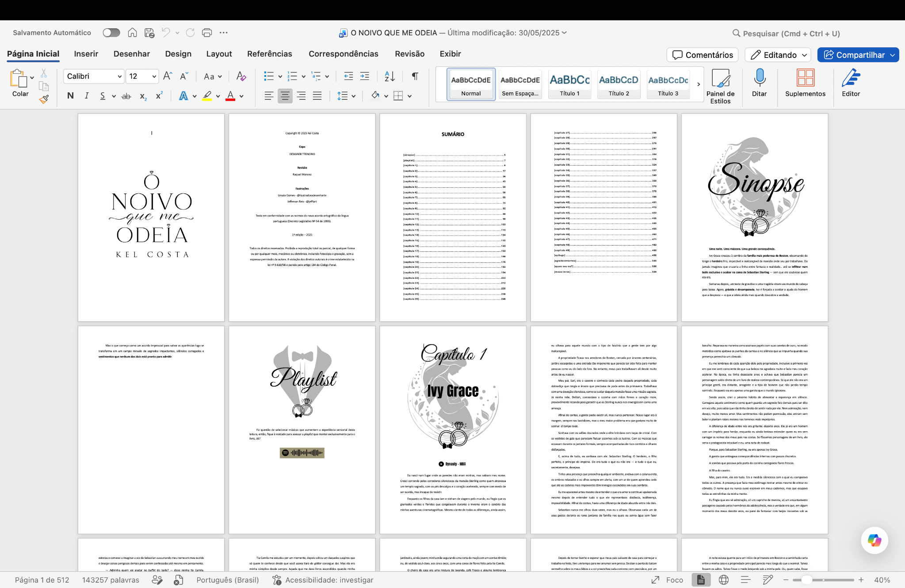Click the Copilot floating icon

[874, 540]
